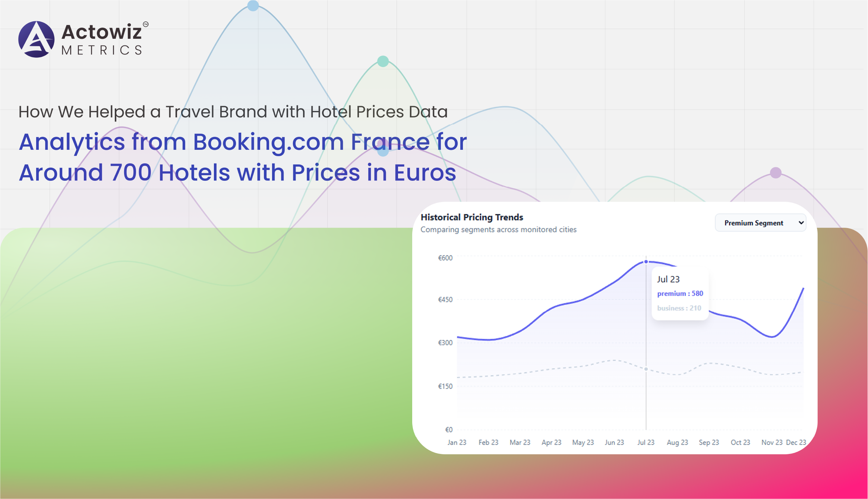Click the €0 y-axis label
Screen dimensions: 868x499
point(449,430)
